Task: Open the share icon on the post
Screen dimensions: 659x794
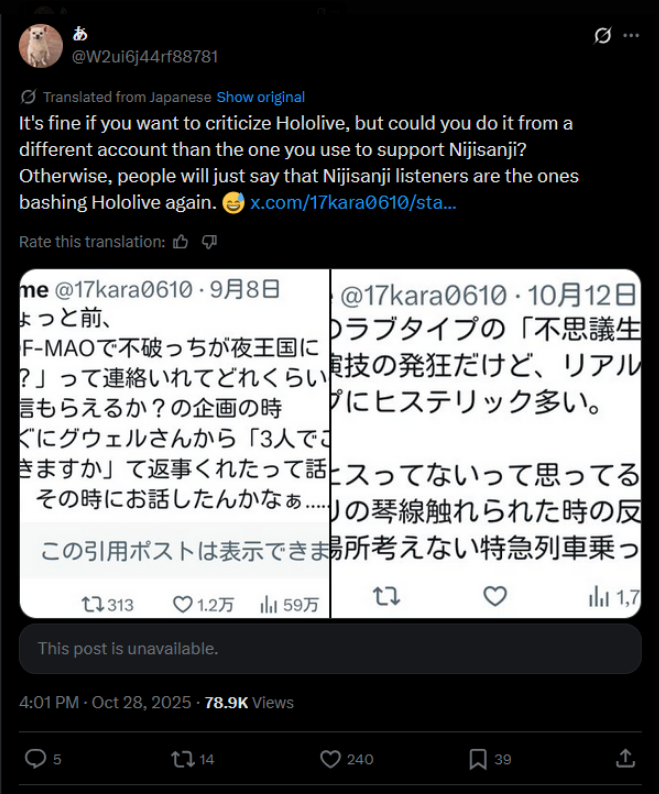Action: [625, 759]
